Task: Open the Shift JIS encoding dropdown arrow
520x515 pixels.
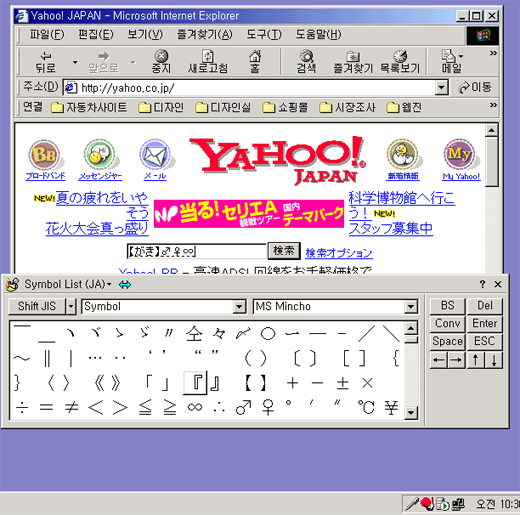Action: tap(71, 306)
